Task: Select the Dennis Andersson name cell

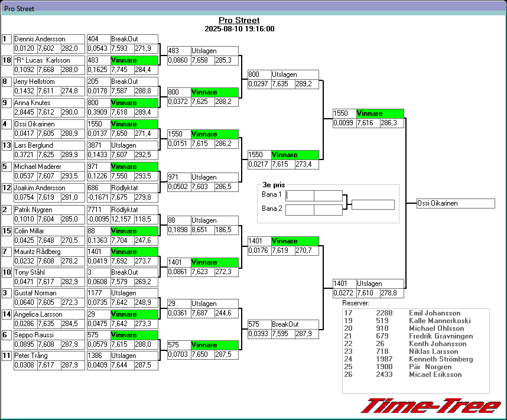Action: (49, 39)
